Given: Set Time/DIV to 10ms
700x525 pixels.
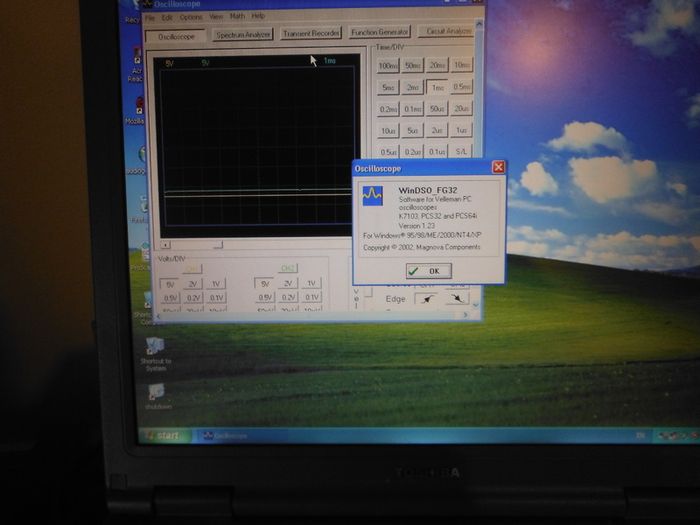Looking at the screenshot, I should click(x=461, y=65).
